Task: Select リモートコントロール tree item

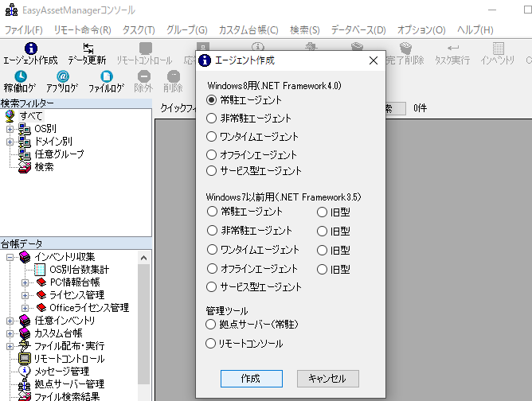Action: [69, 359]
